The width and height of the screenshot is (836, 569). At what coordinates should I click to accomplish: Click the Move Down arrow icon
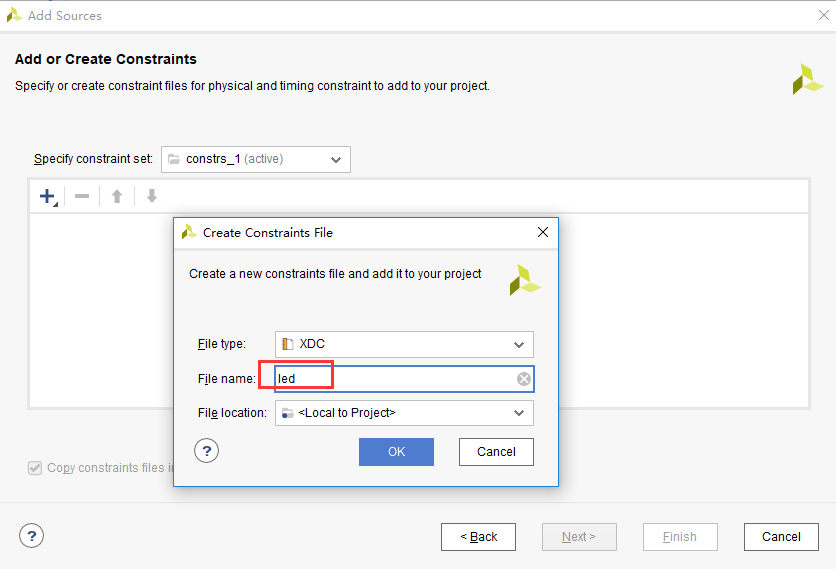pyautogui.click(x=152, y=196)
